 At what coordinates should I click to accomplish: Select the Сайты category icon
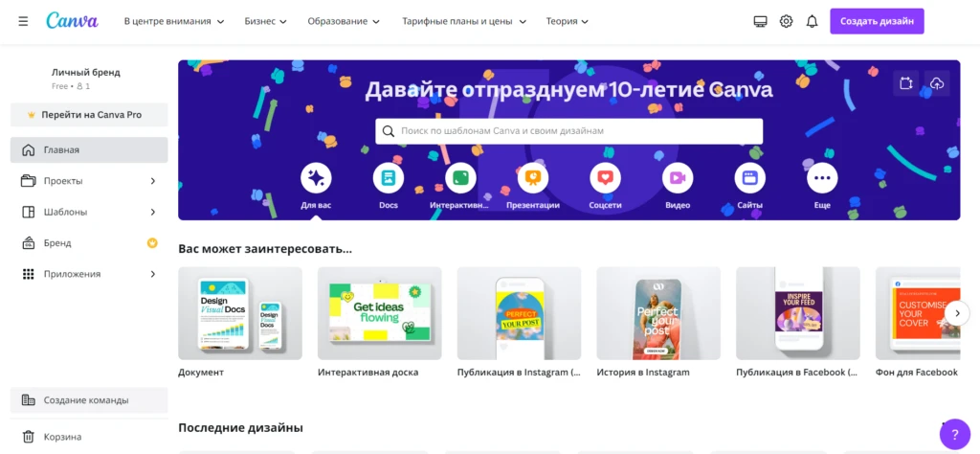[x=750, y=178]
